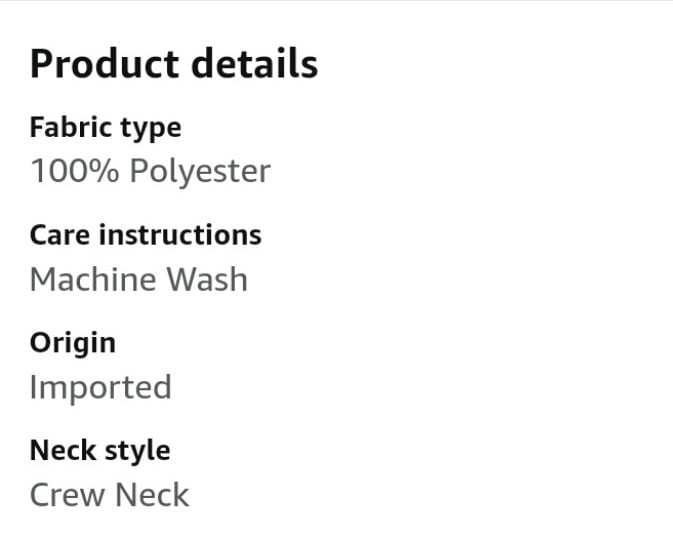Click the word Care

(x=60, y=235)
